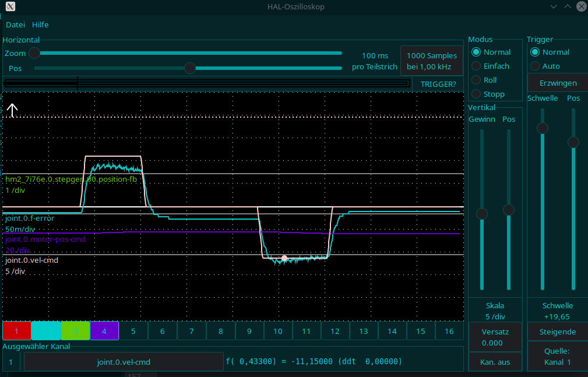Click the trigger Schwelle slider handle
Screen dimensions: 588x377
pyautogui.click(x=542, y=128)
